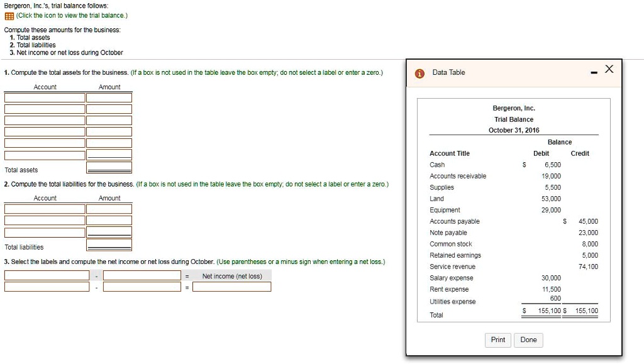Click the Done button
Image resolution: width=644 pixels, height=364 pixels.
pos(528,339)
